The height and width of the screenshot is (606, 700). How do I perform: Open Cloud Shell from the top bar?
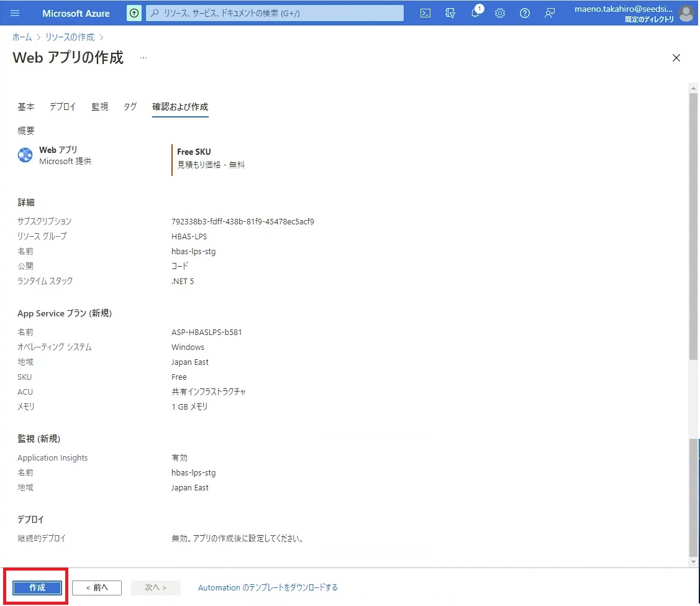coord(425,13)
